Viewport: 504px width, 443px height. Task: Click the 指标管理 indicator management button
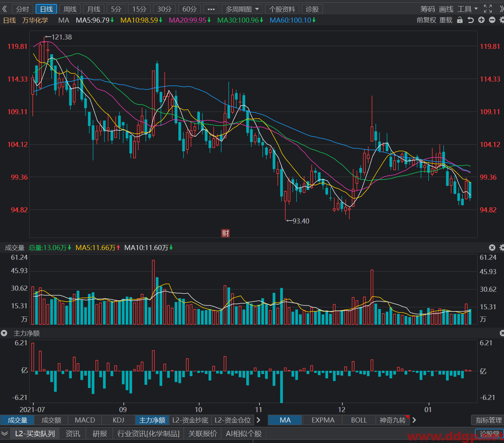pos(489,420)
